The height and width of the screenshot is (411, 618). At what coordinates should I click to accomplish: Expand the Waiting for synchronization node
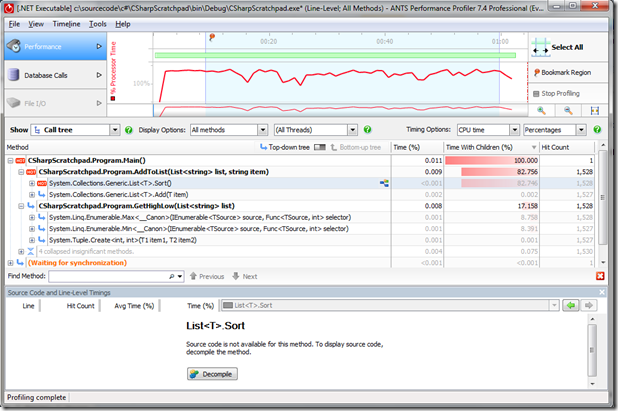pos(11,263)
